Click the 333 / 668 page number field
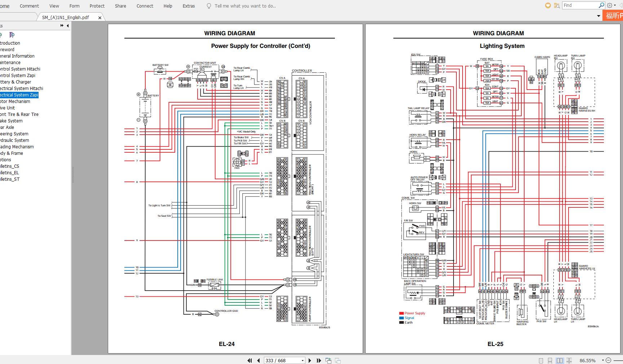 point(282,360)
